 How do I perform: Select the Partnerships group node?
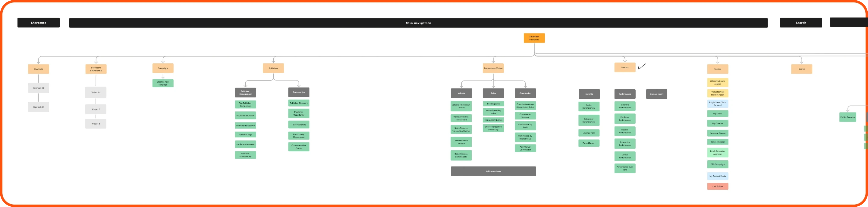(299, 92)
